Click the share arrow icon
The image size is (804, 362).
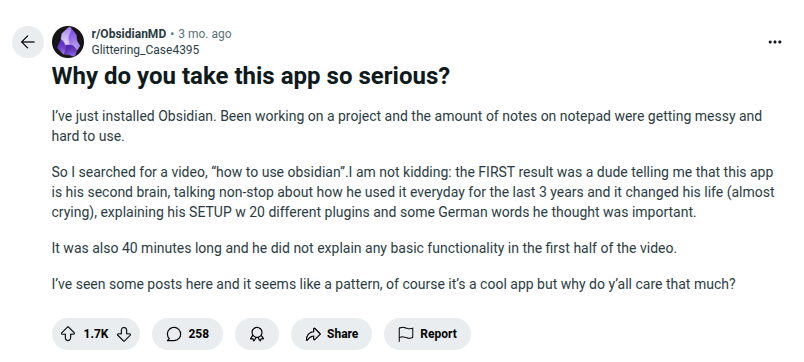(313, 334)
